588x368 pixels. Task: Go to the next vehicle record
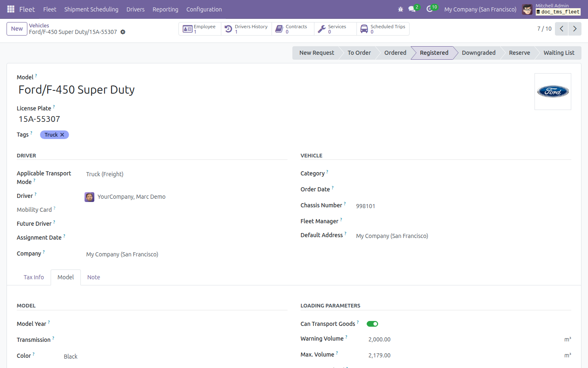(575, 29)
